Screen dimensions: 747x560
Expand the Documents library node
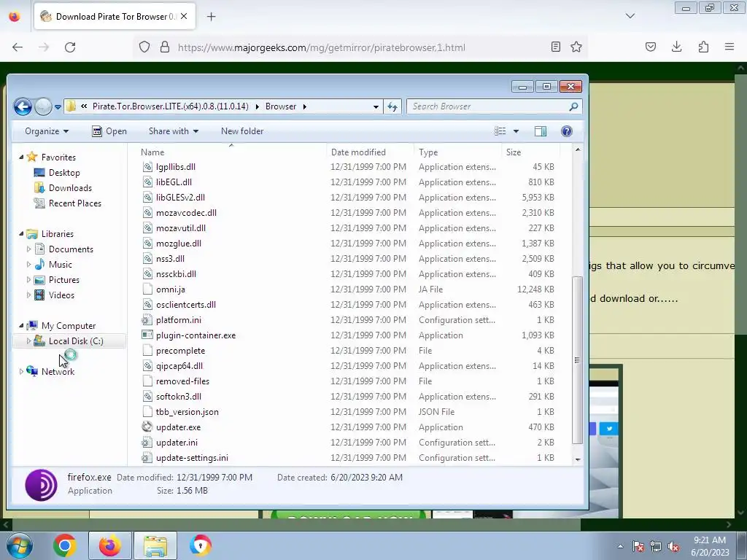(28, 249)
